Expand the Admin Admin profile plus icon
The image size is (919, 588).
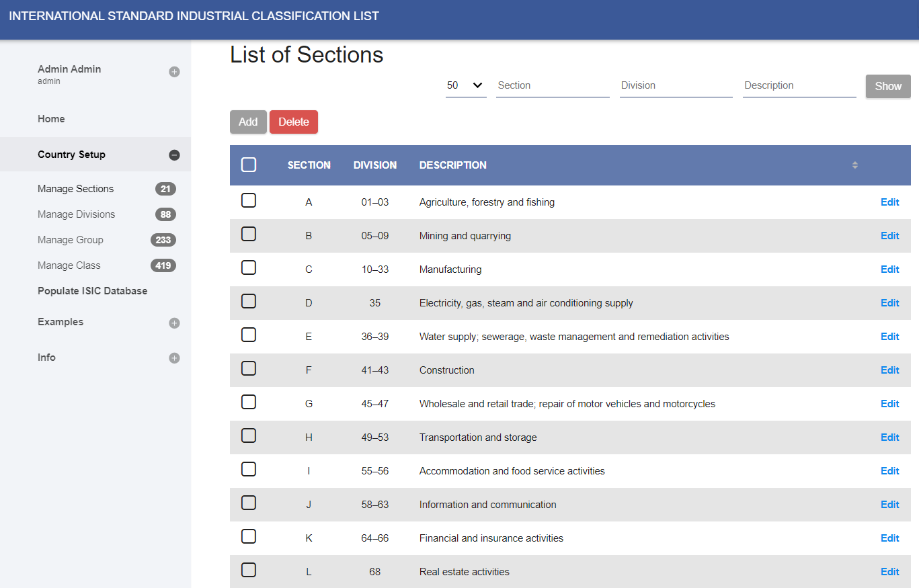coord(174,72)
